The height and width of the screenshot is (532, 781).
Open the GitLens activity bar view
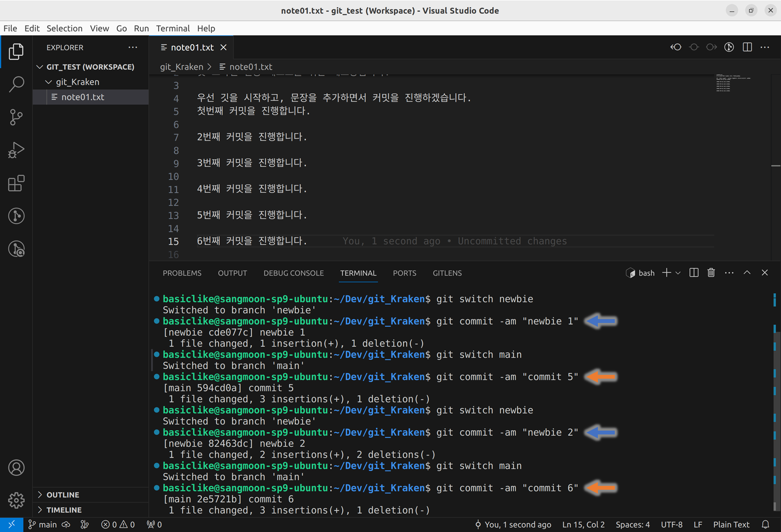tap(16, 216)
